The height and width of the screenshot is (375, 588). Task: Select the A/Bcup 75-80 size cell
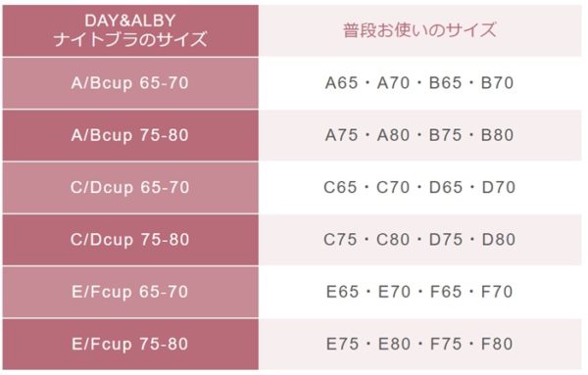[130, 136]
